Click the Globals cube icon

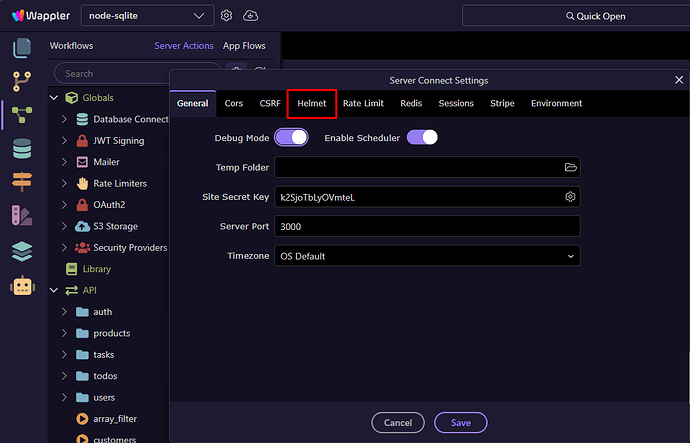point(71,98)
